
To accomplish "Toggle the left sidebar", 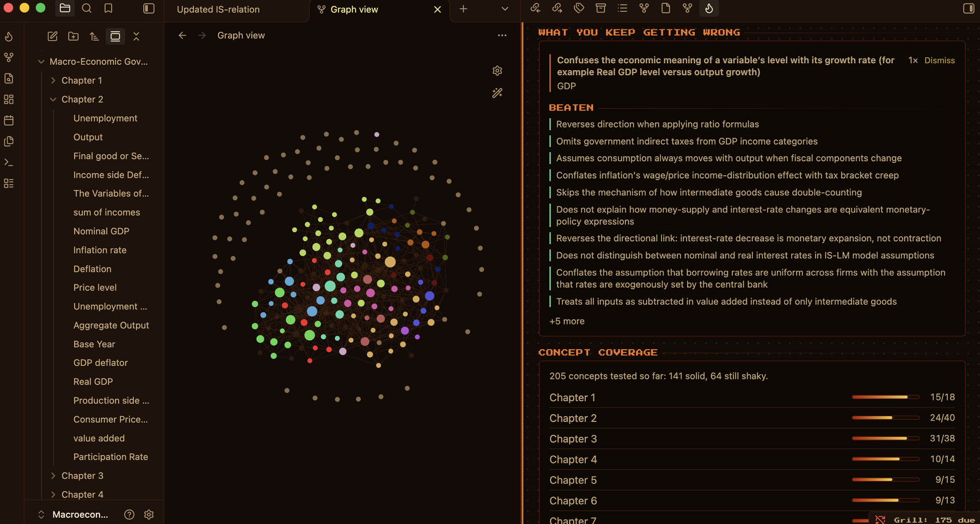I will (x=149, y=8).
